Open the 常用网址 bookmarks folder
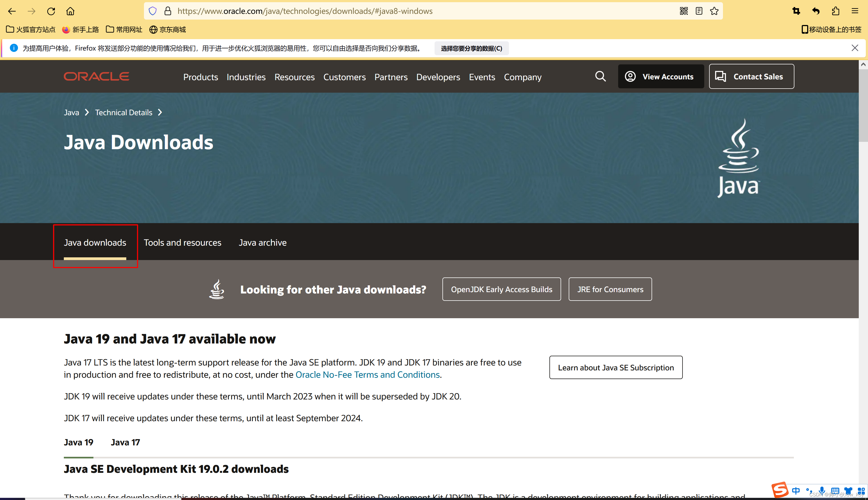This screenshot has width=868, height=500. 124,30
